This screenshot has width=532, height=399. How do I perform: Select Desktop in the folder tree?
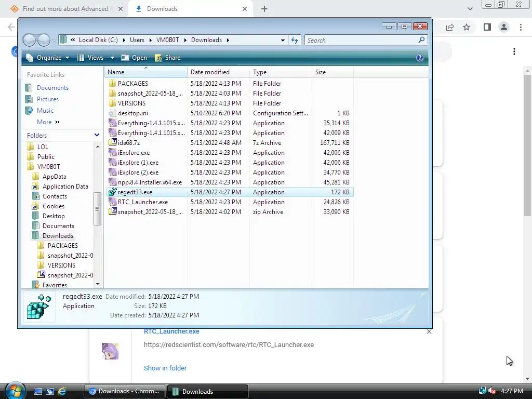tap(54, 216)
